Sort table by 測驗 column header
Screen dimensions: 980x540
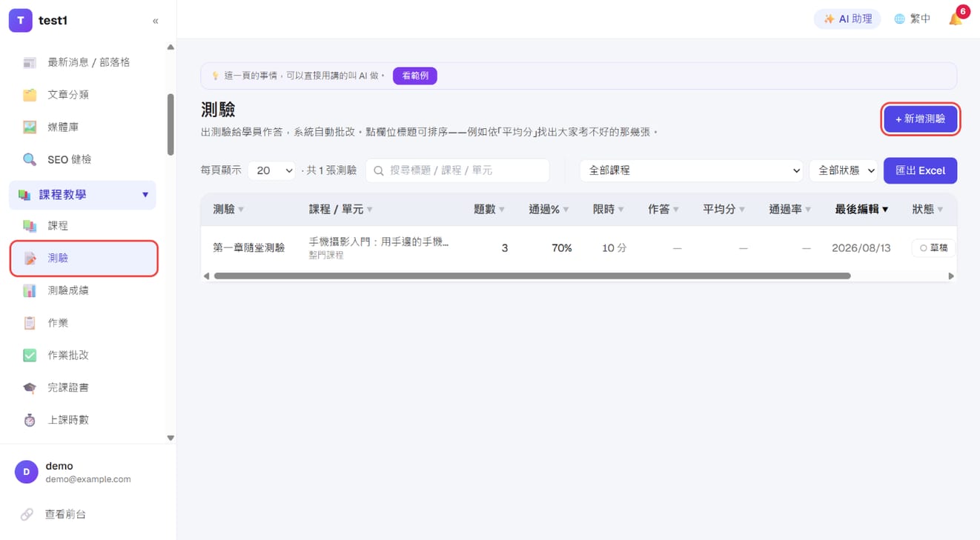tap(228, 210)
